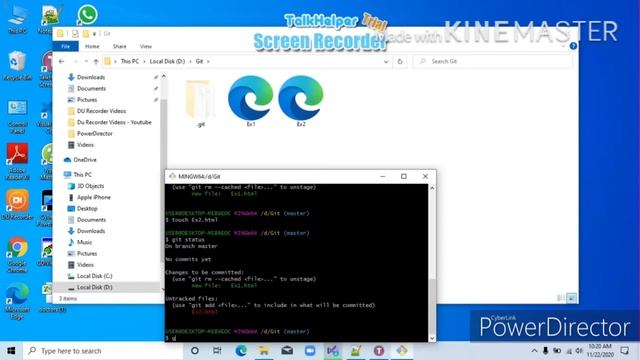
Task: Open the recent locations dropdown arrow
Action: 86,62
